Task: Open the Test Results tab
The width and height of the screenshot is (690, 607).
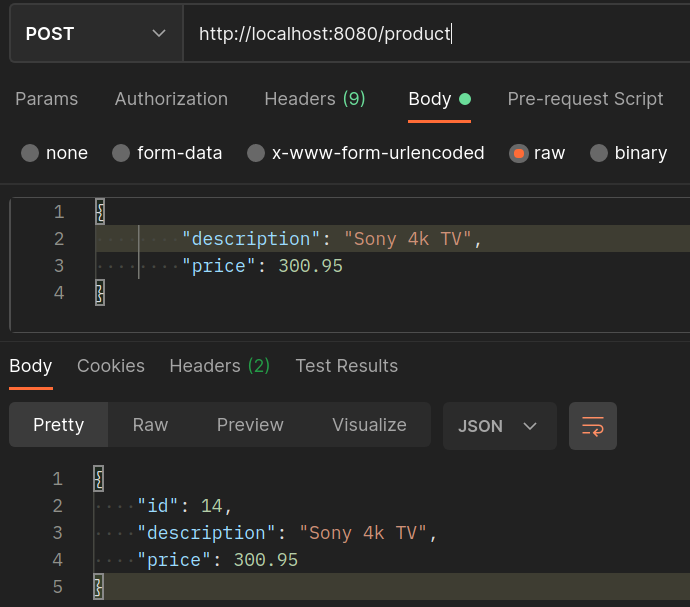Action: tap(346, 366)
